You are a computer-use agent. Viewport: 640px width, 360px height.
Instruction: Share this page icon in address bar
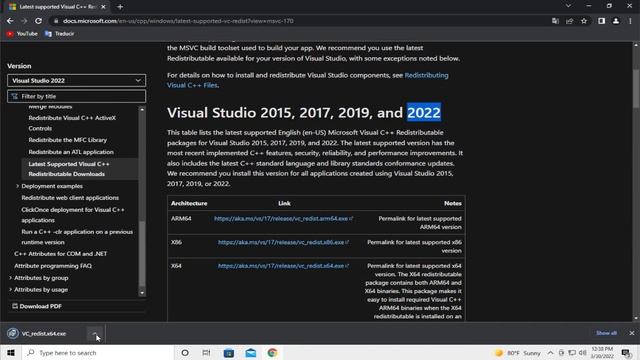pos(569,21)
